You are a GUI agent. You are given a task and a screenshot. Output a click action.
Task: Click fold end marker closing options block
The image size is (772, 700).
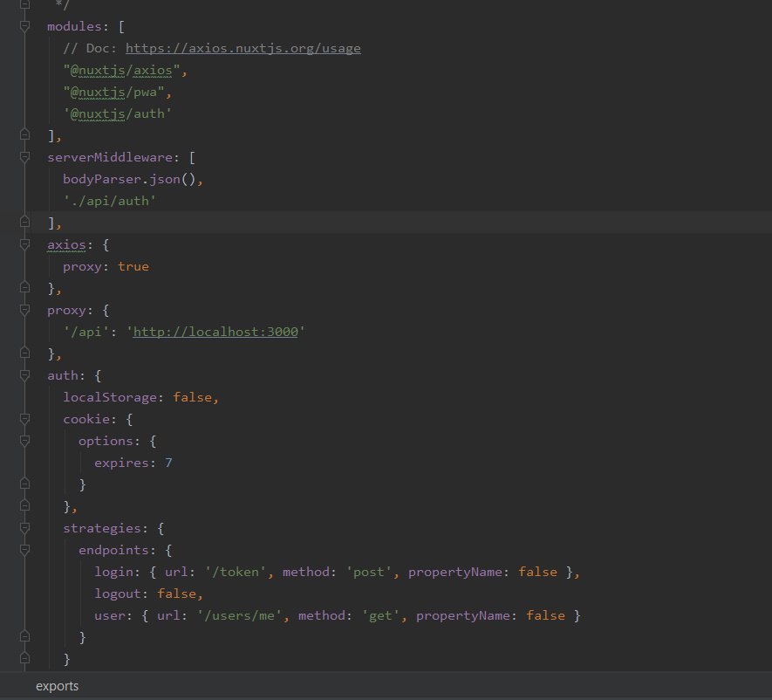[24, 484]
